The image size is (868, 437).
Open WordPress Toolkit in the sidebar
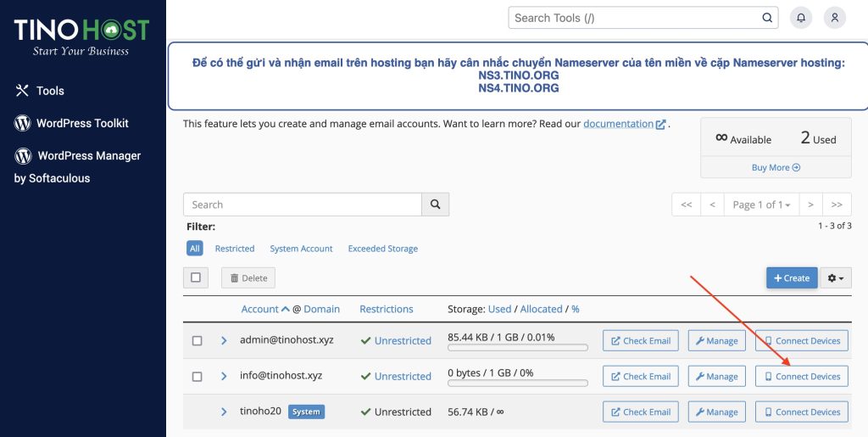71,123
